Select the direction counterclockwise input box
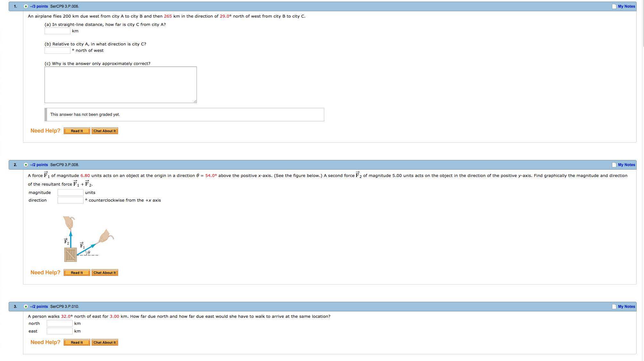 coord(70,200)
